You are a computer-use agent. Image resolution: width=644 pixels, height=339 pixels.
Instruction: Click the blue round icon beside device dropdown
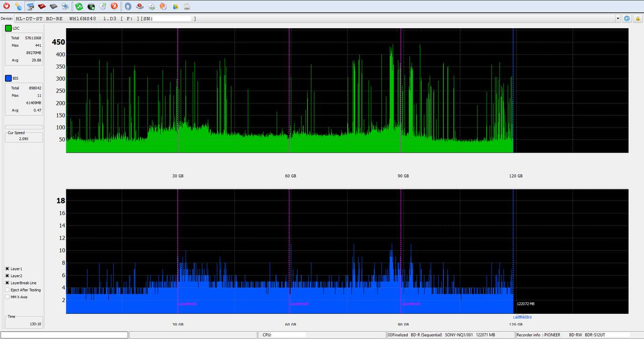point(627,18)
